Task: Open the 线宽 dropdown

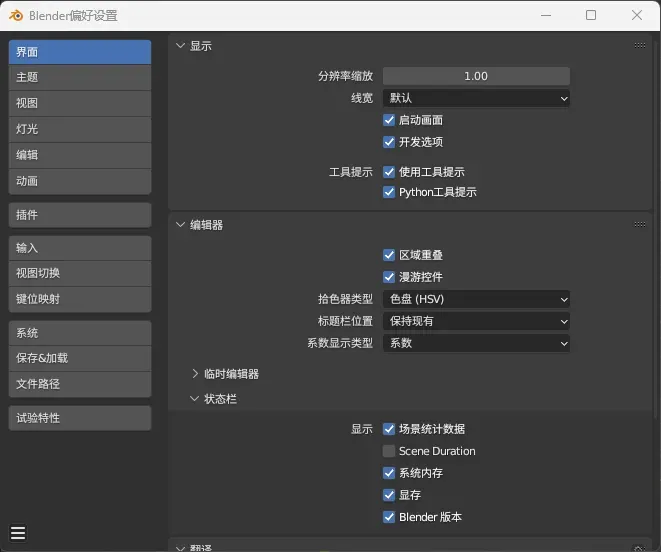Action: 476,98
